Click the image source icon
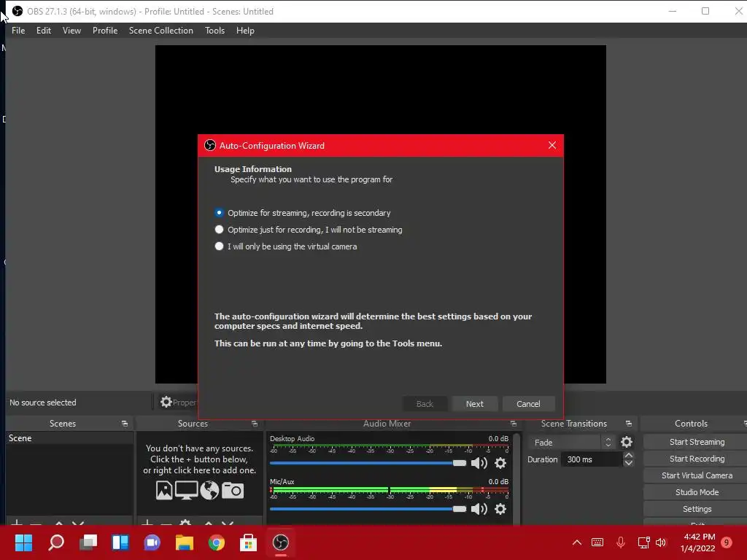This screenshot has width=747, height=560. point(164,491)
